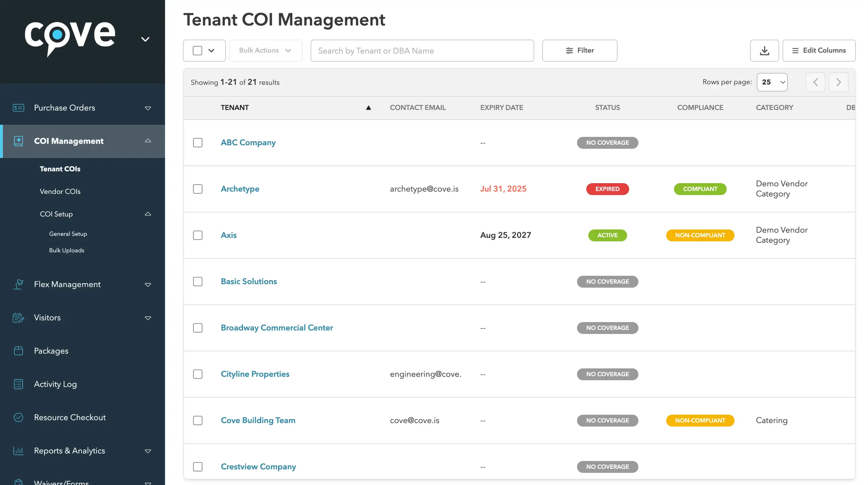868x485 pixels.
Task: Click the Flex Management sidebar icon
Action: click(x=18, y=284)
